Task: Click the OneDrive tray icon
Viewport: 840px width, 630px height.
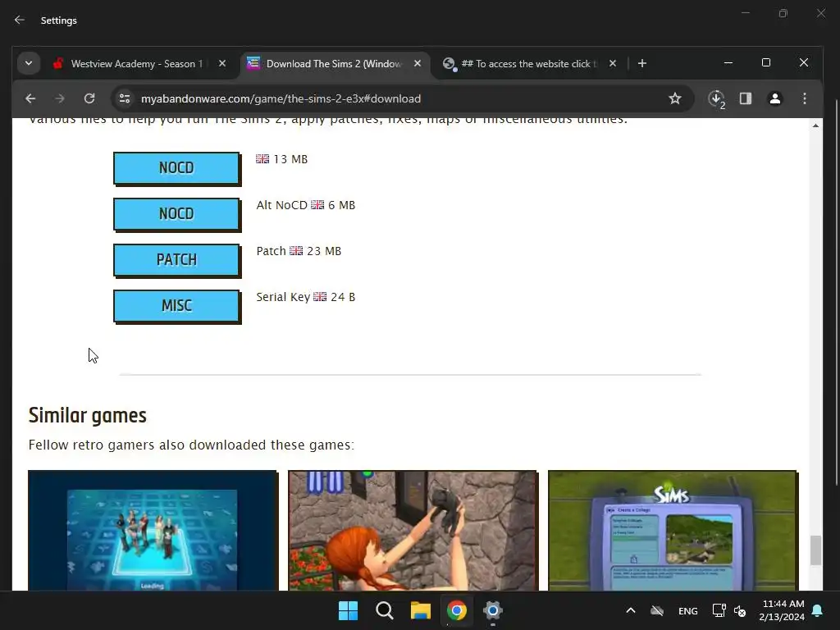Action: (657, 610)
